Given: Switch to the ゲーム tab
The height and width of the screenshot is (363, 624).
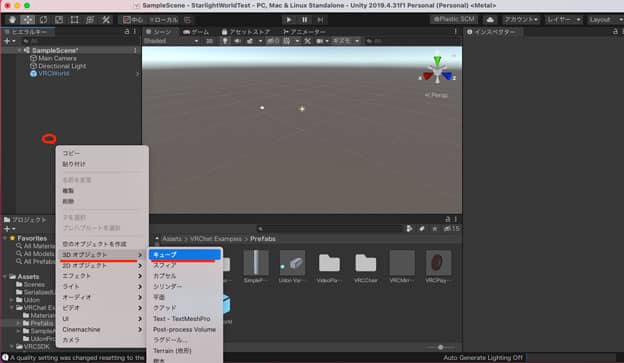Looking at the screenshot, I should [196, 32].
